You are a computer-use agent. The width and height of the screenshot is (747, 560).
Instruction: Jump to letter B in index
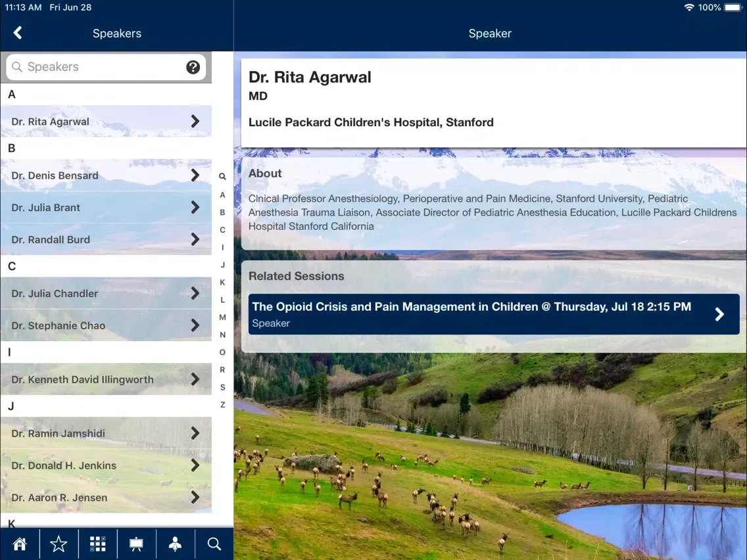point(222,212)
